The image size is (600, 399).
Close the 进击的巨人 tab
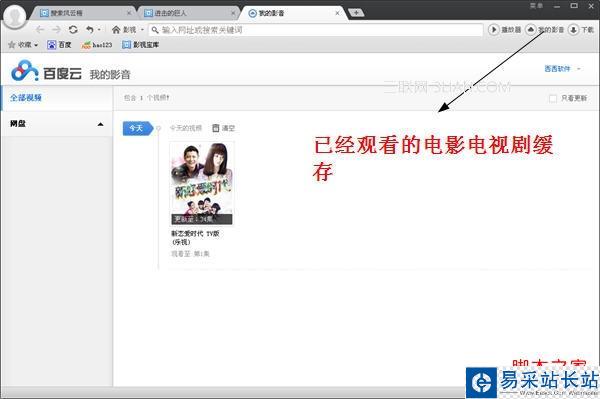(x=233, y=13)
